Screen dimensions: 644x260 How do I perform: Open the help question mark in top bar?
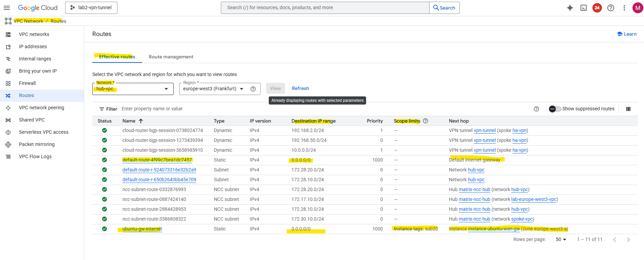611,8
